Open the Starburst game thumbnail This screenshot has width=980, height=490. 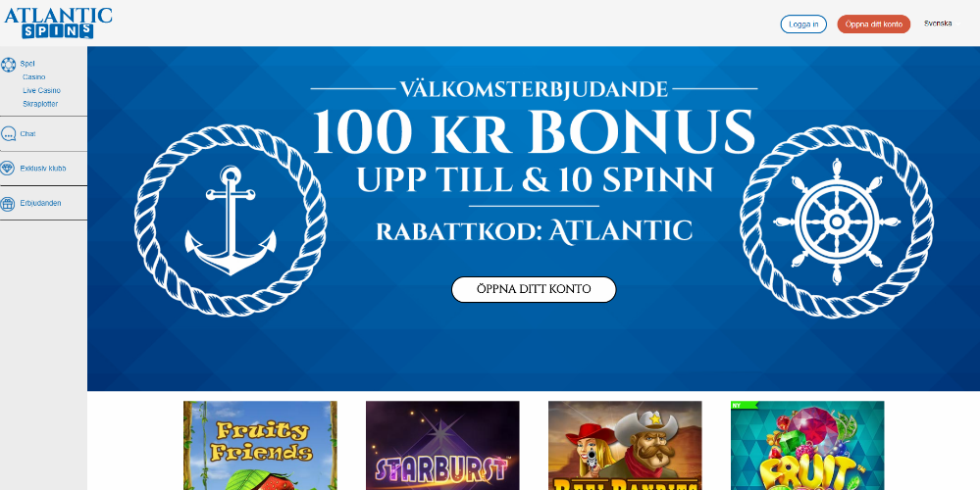442,445
